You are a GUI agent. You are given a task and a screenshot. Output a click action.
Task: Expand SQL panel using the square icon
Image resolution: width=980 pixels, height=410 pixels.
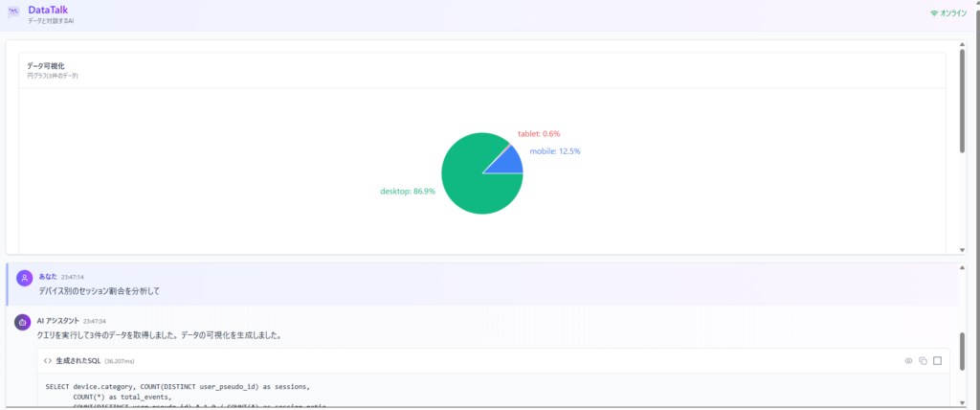tap(938, 361)
